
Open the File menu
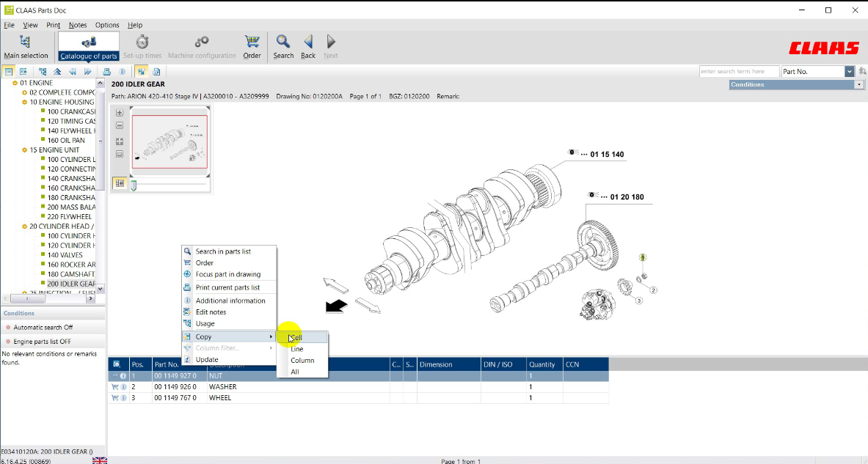pos(9,25)
